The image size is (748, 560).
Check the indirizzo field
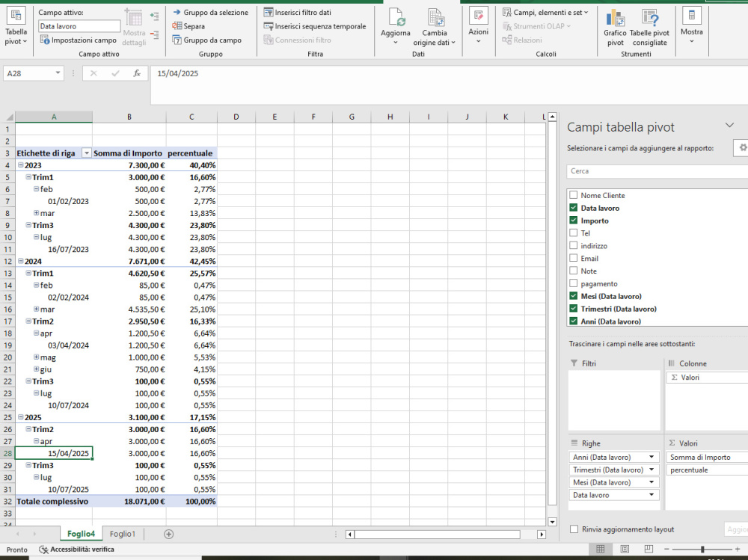pyautogui.click(x=574, y=246)
